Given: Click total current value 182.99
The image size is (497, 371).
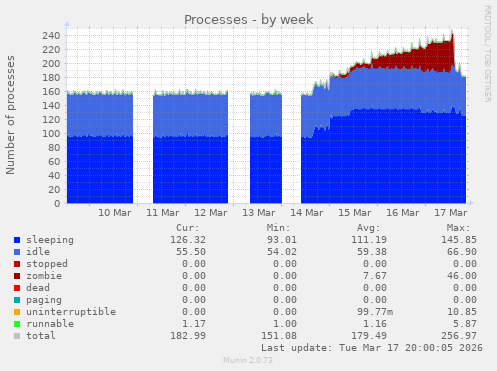Looking at the screenshot, I should [188, 336].
